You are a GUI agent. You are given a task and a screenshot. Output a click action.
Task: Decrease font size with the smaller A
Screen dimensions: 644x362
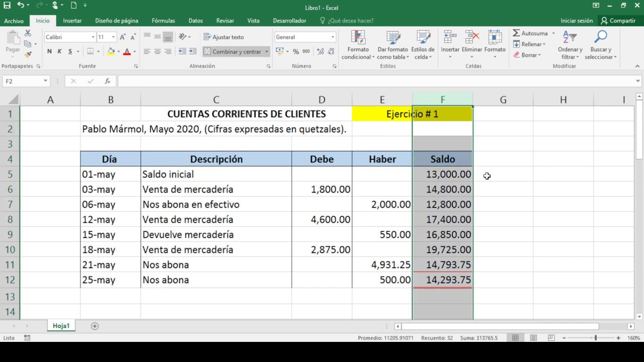point(133,37)
